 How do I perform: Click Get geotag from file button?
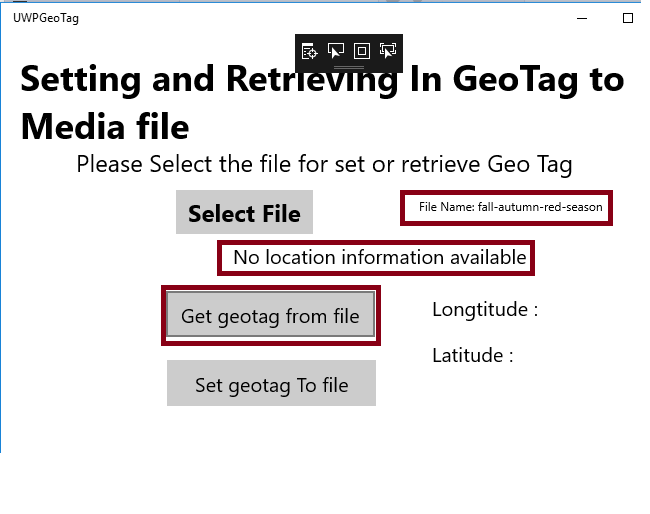[270, 317]
